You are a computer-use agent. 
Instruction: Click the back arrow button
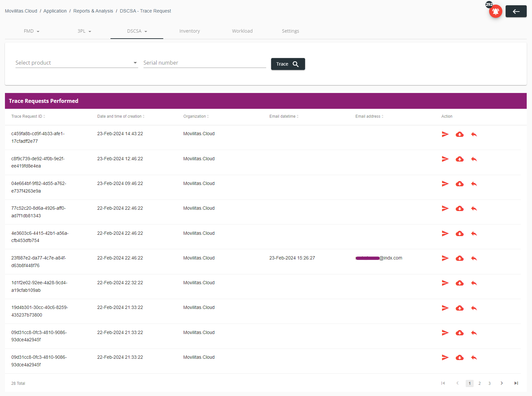coord(516,12)
